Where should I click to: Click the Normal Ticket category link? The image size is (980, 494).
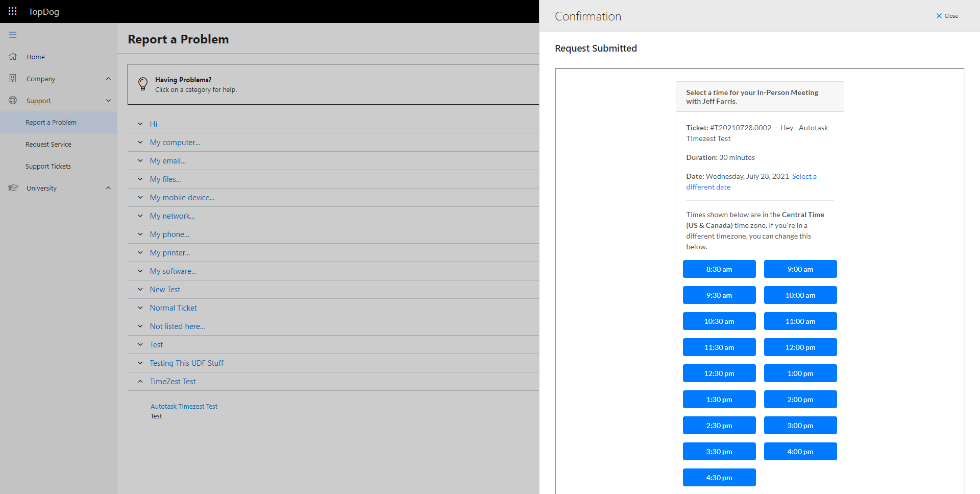point(174,308)
